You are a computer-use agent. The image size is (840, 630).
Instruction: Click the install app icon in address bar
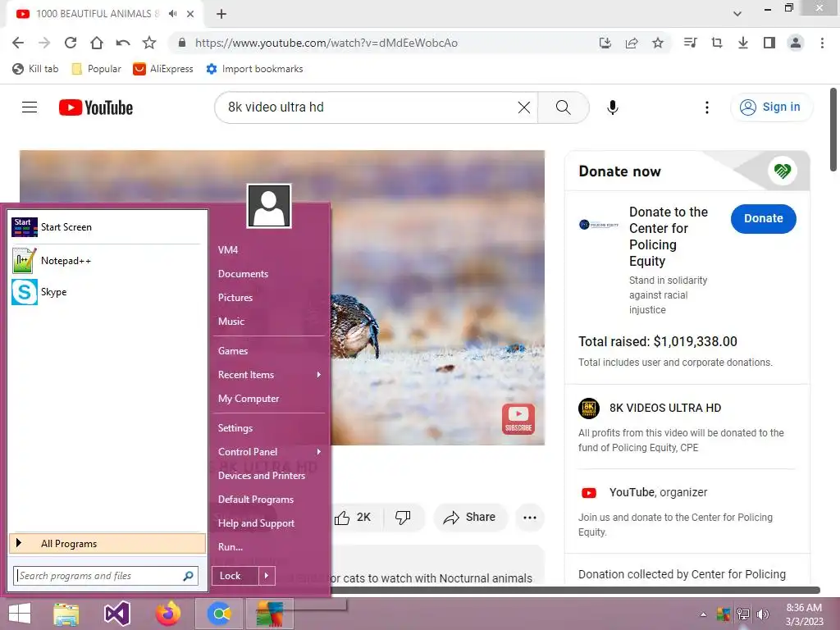(605, 43)
